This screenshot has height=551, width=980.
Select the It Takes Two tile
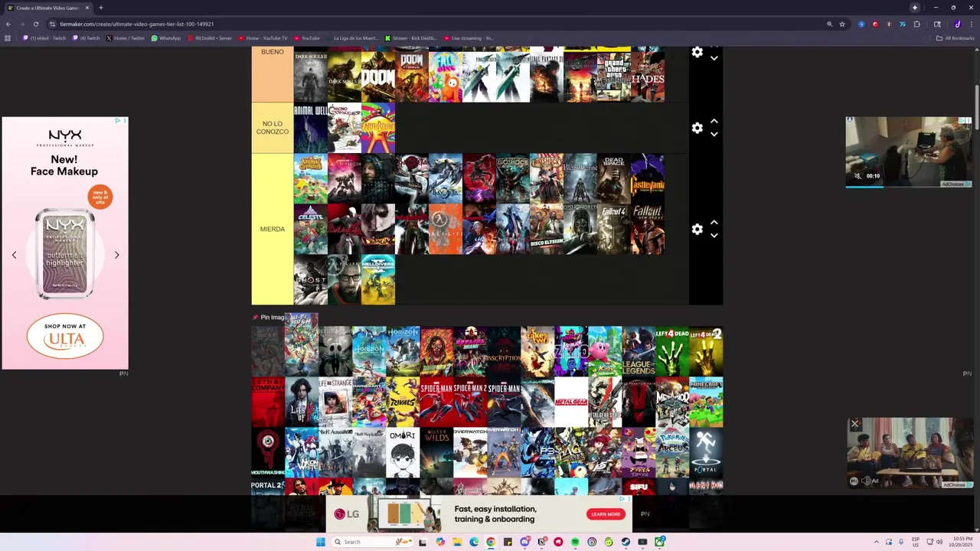tap(537, 351)
